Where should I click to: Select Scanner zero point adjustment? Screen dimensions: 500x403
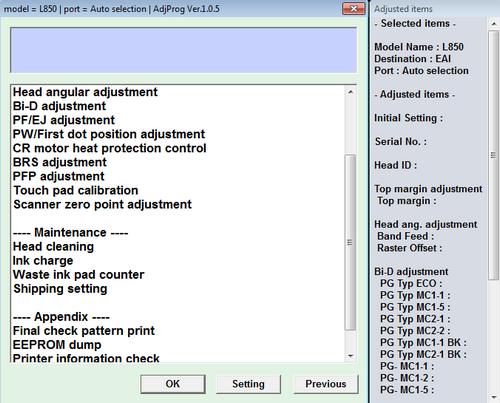pos(102,204)
